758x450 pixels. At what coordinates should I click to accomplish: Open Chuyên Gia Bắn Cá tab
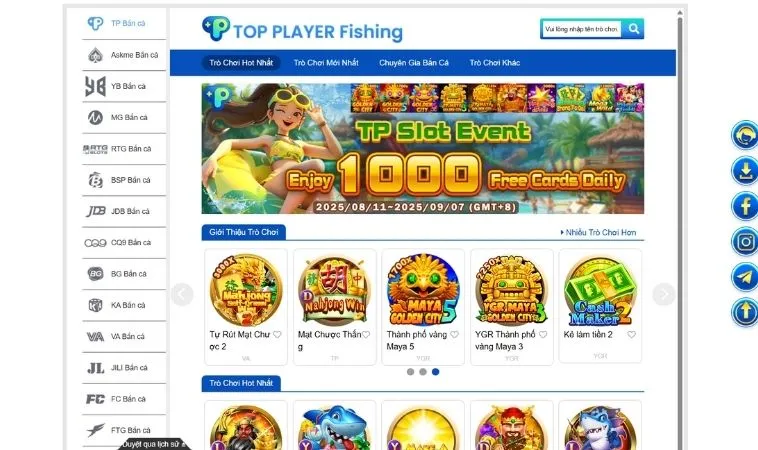coord(414,63)
